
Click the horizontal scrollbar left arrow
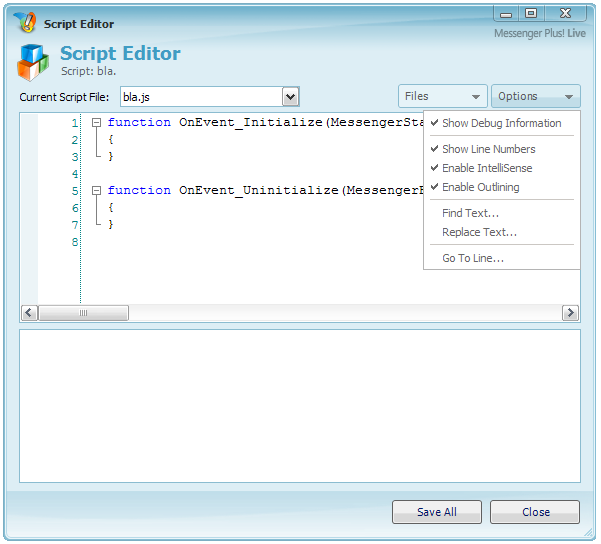(x=29, y=313)
